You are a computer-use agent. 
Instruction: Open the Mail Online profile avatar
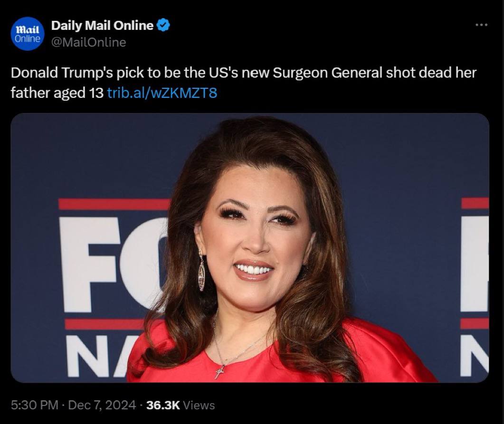[x=28, y=34]
